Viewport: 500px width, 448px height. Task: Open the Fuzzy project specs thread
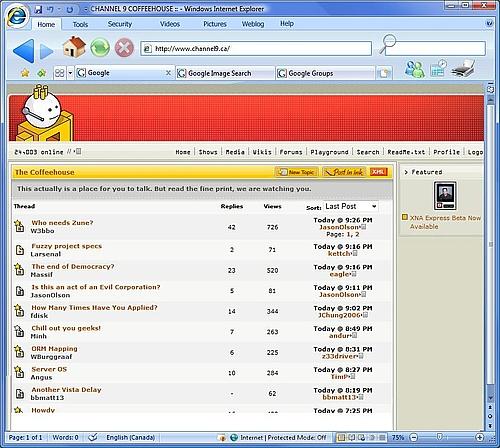click(x=67, y=246)
